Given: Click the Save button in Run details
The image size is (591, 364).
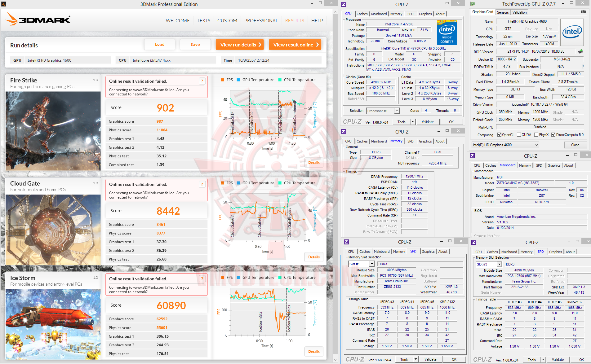Looking at the screenshot, I should click(195, 45).
